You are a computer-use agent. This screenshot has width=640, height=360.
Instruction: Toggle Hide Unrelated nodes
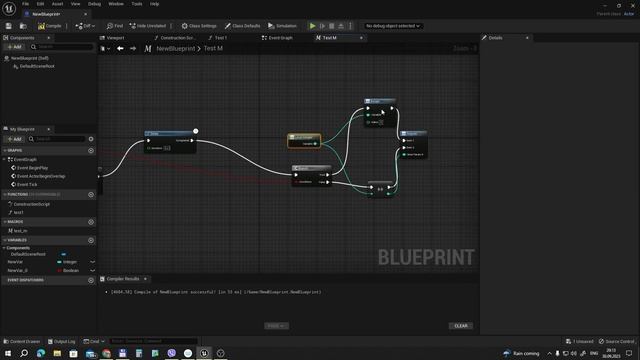pos(148,26)
